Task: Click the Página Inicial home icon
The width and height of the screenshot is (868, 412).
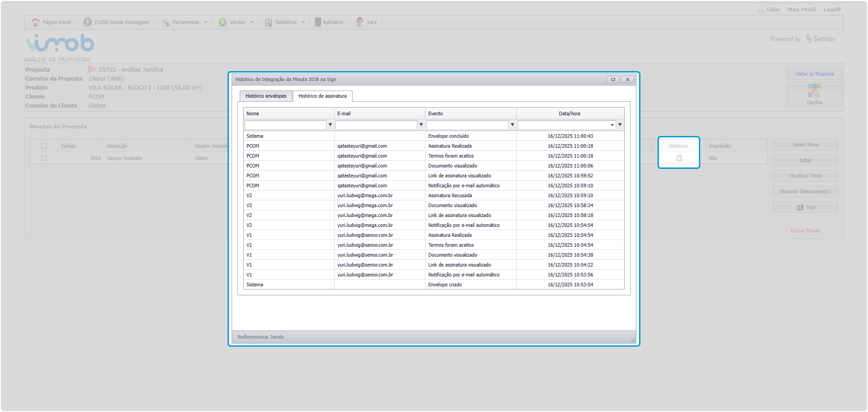Action: point(36,22)
